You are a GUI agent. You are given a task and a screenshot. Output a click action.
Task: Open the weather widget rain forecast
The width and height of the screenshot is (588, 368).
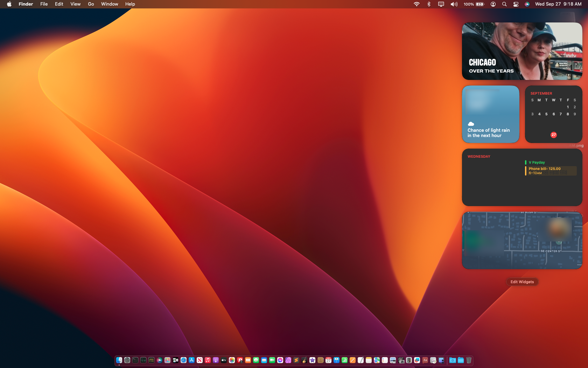[490, 114]
